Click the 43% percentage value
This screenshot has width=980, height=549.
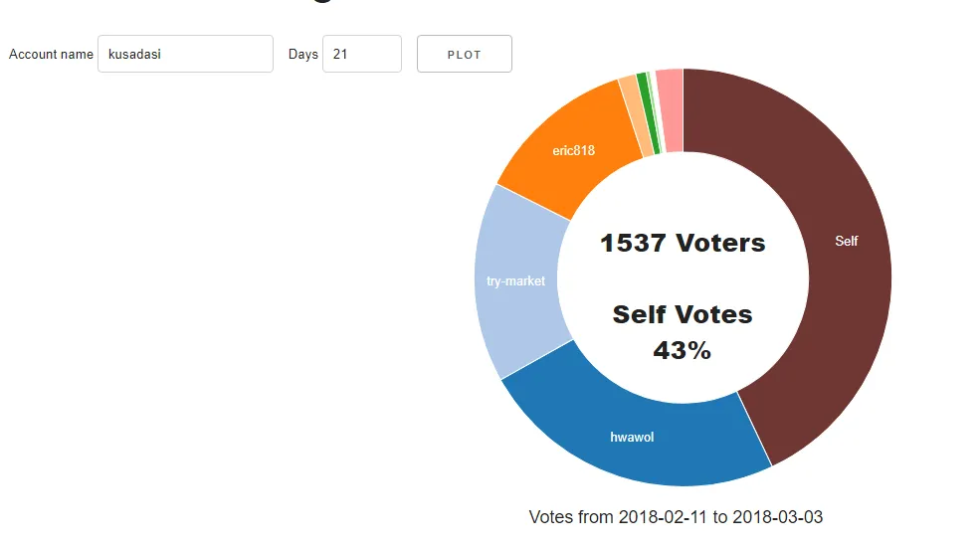click(683, 350)
